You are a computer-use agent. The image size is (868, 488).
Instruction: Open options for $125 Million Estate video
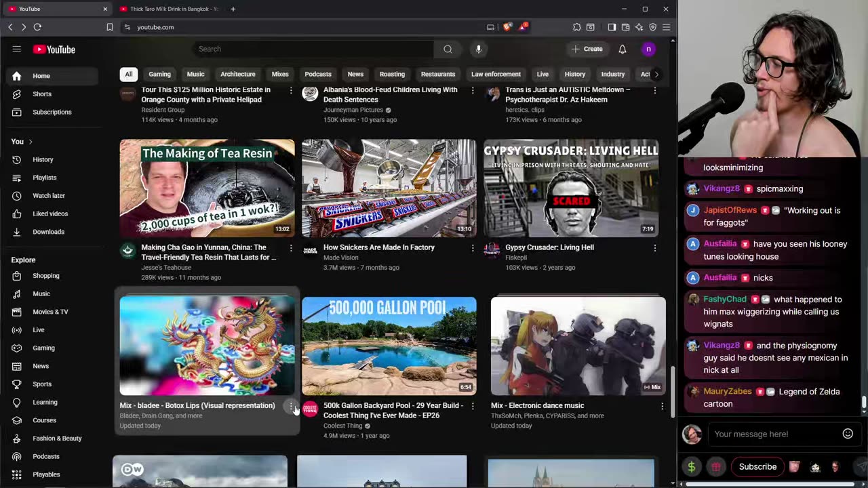click(x=291, y=91)
